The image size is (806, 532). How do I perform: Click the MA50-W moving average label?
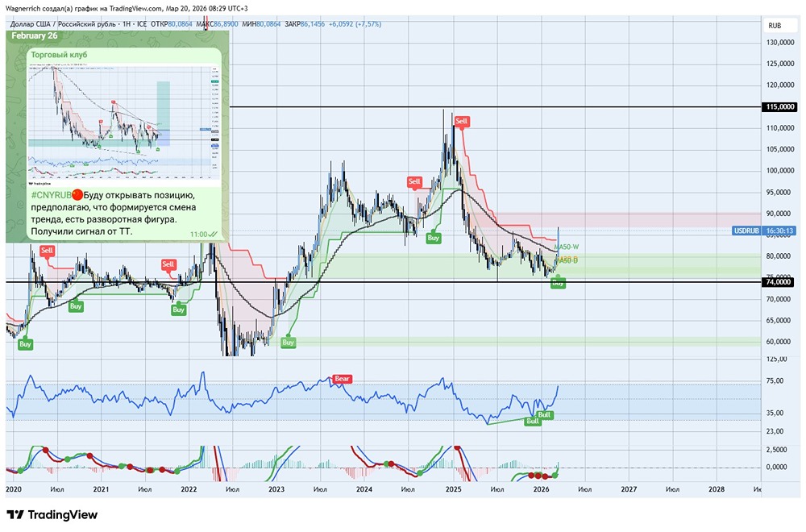pos(567,247)
